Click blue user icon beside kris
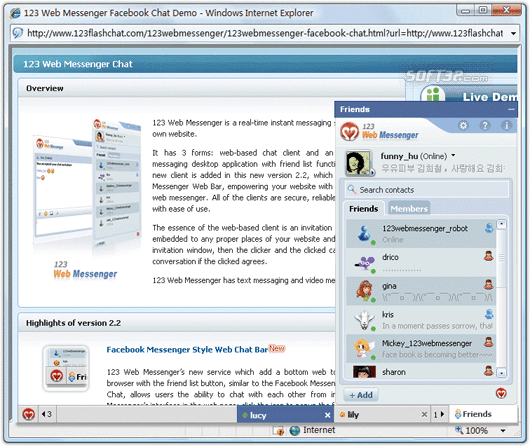The width and height of the screenshot is (530, 447). coord(489,314)
